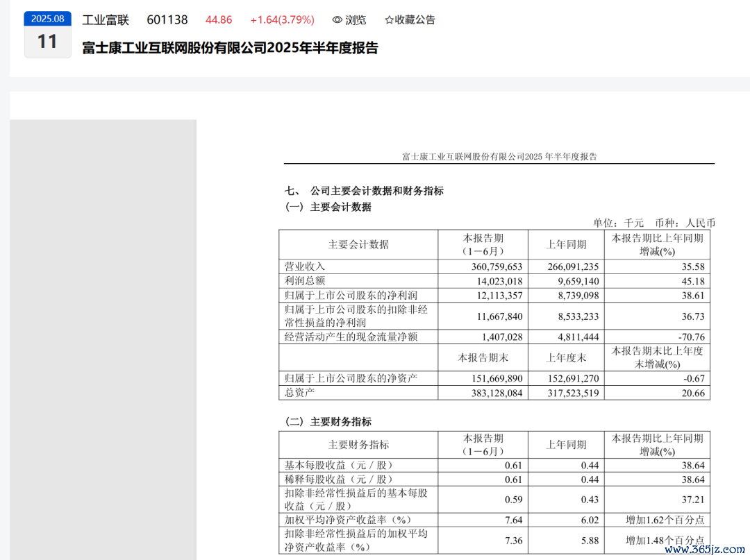Click cash flow change -70.76
750x560 pixels.
[x=692, y=337]
